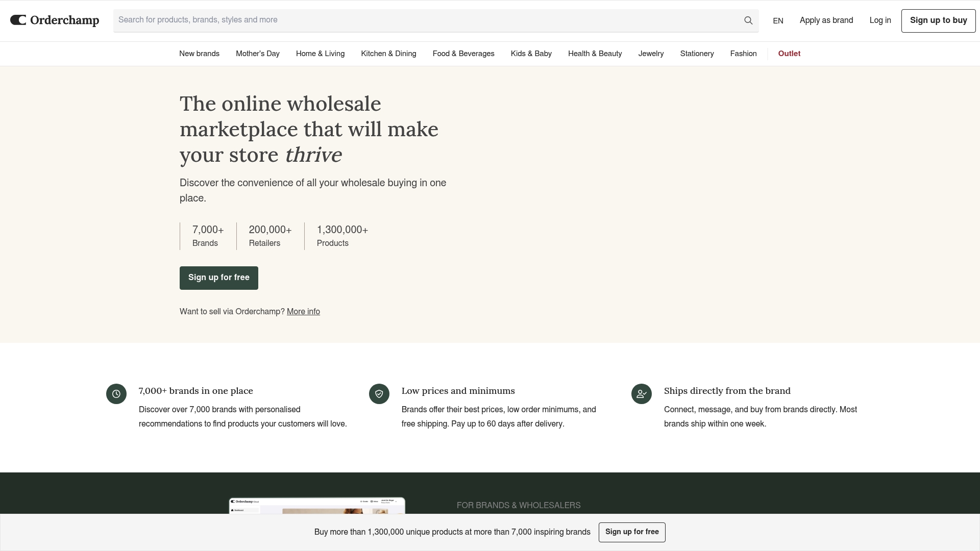Click the main hero headline text
This screenshot has height=551, width=980.
coord(309,129)
